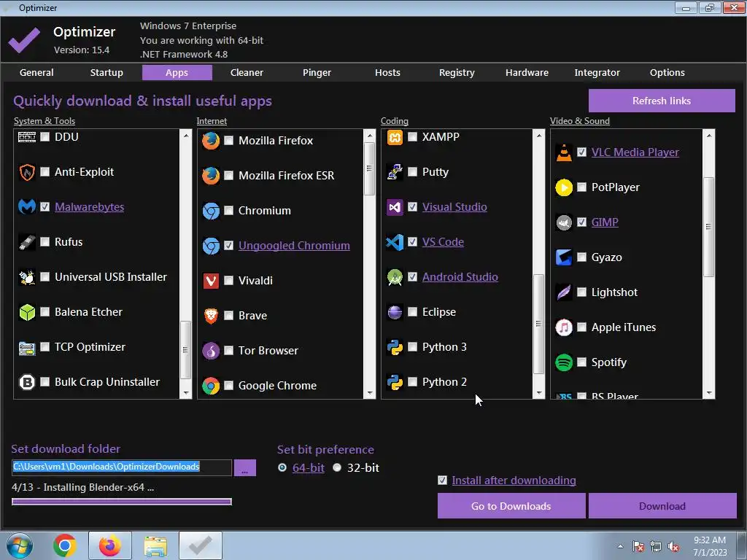
Task: Click the Ungoogled Chromium icon
Action: [x=211, y=246]
